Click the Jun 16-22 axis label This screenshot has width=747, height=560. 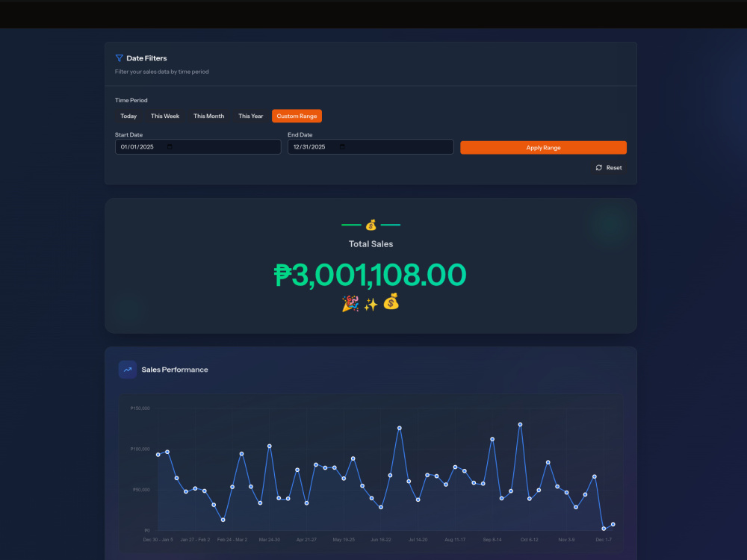point(381,540)
